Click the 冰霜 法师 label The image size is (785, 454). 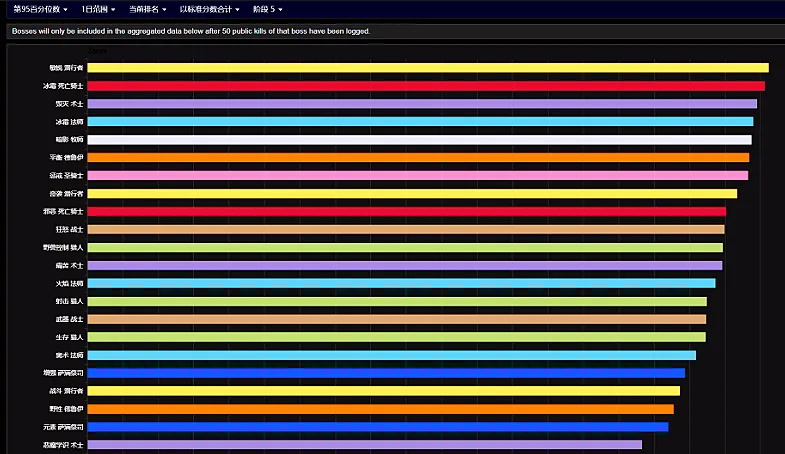[x=69, y=122]
